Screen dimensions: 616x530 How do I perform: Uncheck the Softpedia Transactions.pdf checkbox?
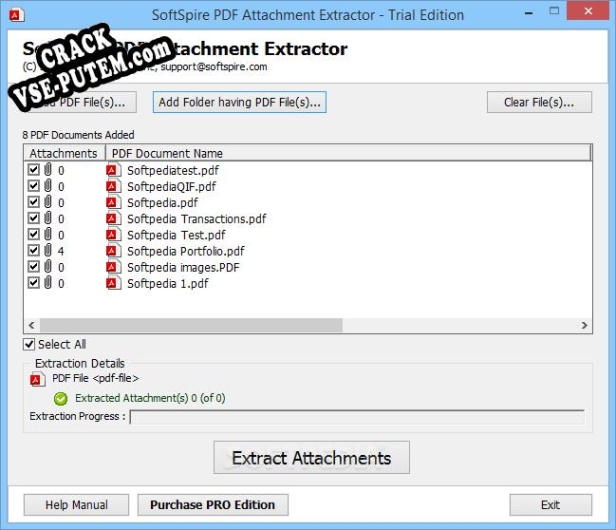click(33, 219)
